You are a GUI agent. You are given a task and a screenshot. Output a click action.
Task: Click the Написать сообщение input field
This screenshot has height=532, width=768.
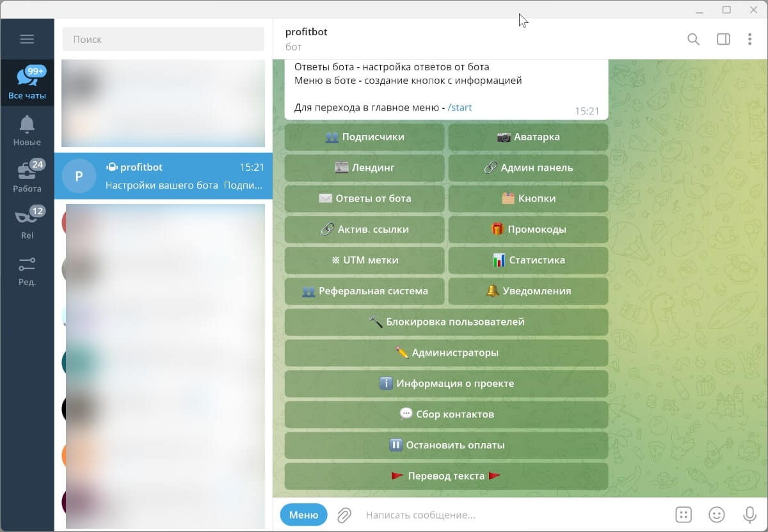pos(515,515)
